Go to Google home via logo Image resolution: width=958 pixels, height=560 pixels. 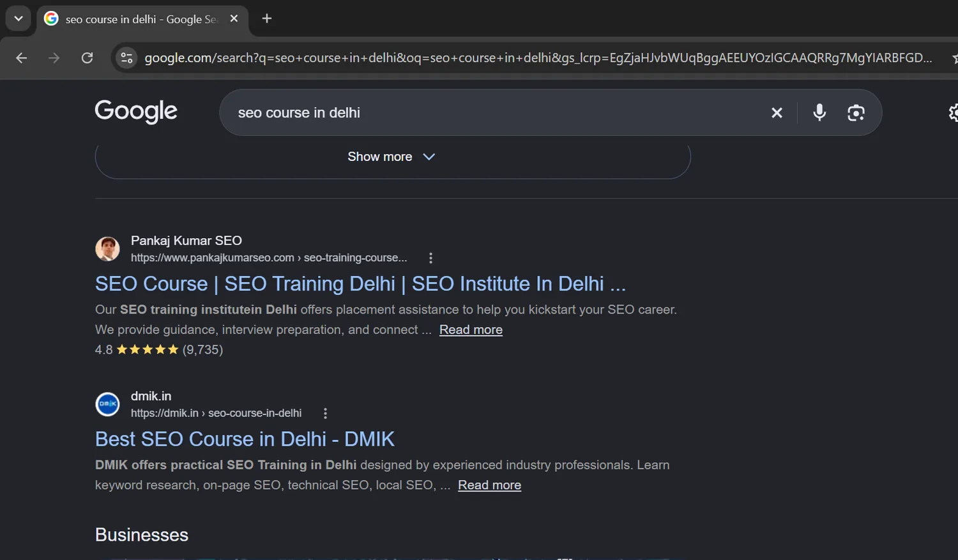coord(136,112)
